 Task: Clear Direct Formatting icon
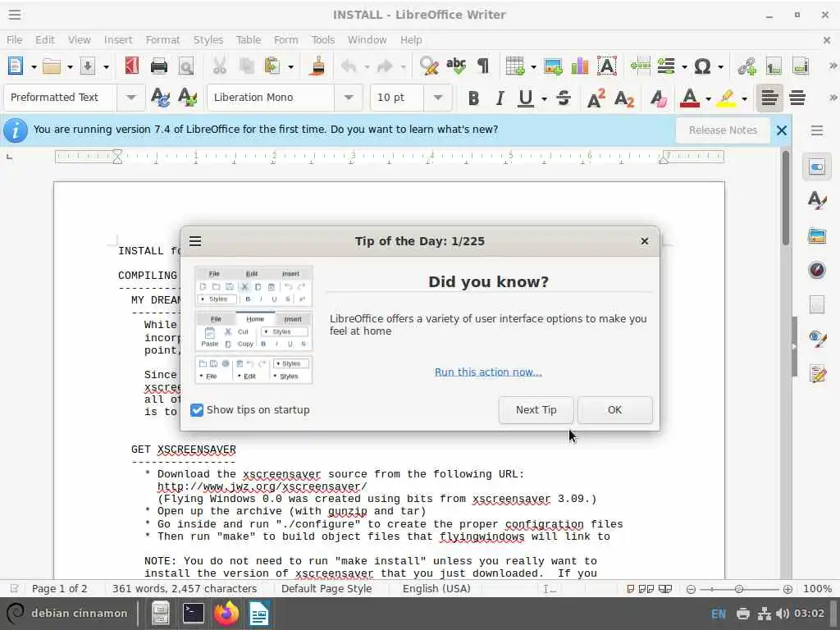659,98
